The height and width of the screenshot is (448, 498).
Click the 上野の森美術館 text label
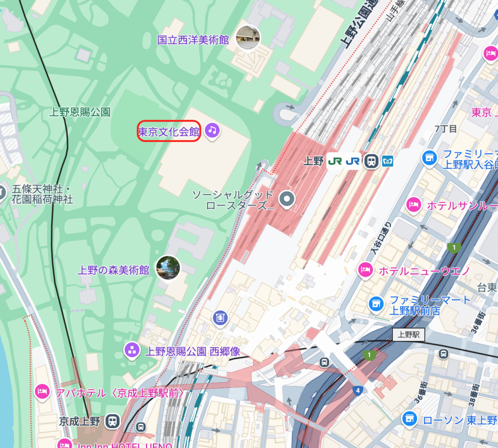coord(114,270)
